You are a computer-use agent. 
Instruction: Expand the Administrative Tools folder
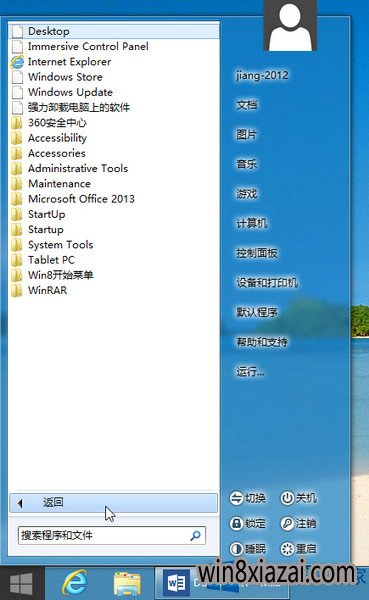pos(78,168)
